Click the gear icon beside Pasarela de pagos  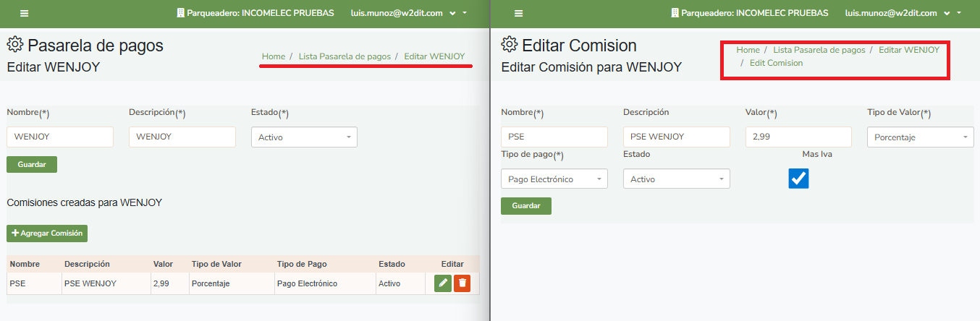tap(14, 45)
